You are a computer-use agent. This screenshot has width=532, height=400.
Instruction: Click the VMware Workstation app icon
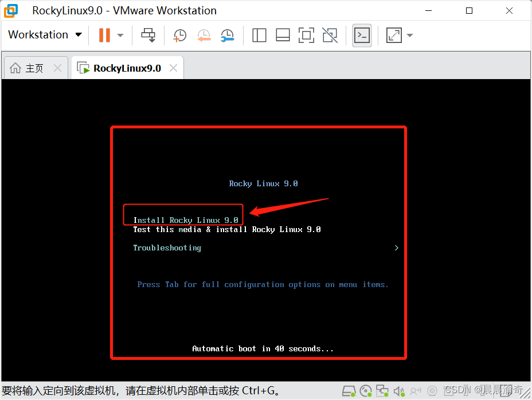(11, 10)
